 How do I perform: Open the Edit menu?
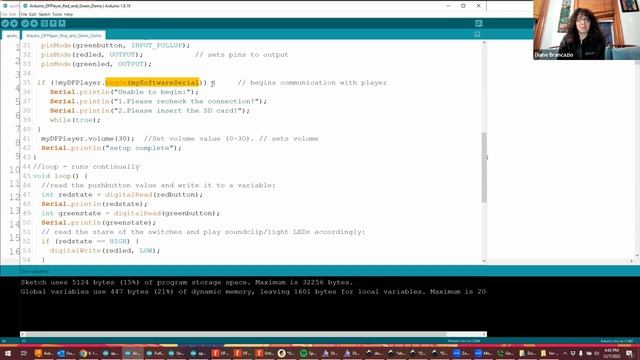pyautogui.click(x=33, y=14)
